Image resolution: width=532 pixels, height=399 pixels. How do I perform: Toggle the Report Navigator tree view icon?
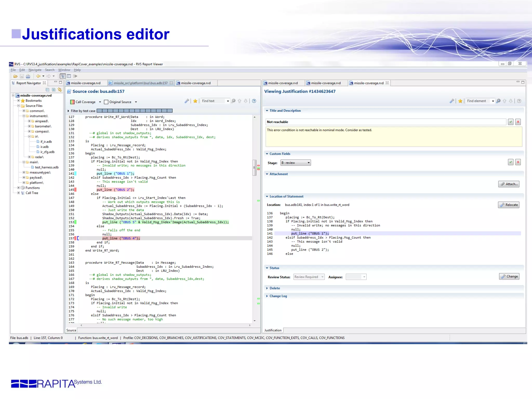point(63,76)
